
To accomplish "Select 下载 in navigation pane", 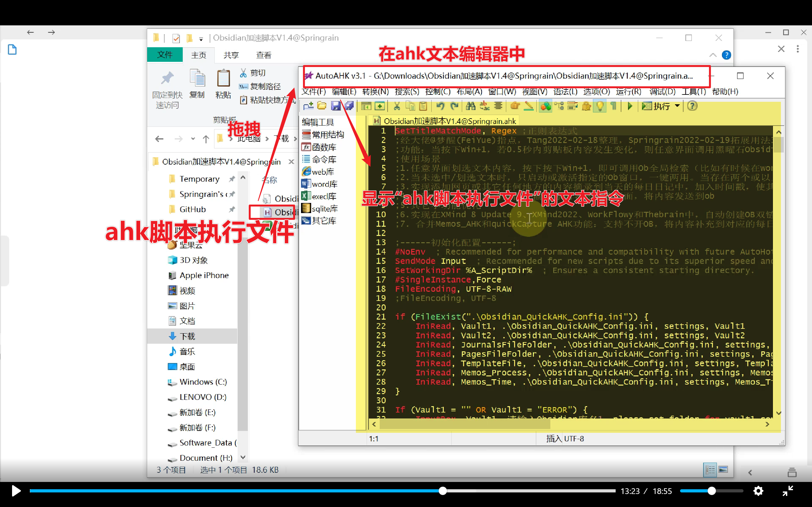I will pyautogui.click(x=192, y=336).
